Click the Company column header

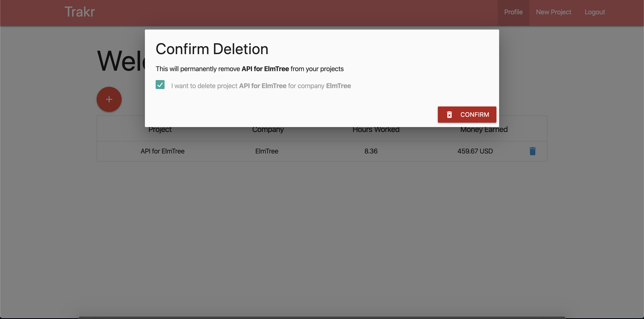click(x=268, y=129)
